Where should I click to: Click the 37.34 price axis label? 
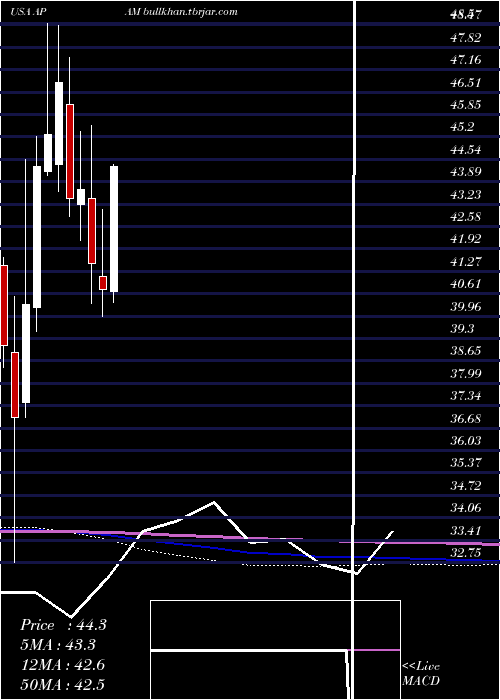click(466, 396)
